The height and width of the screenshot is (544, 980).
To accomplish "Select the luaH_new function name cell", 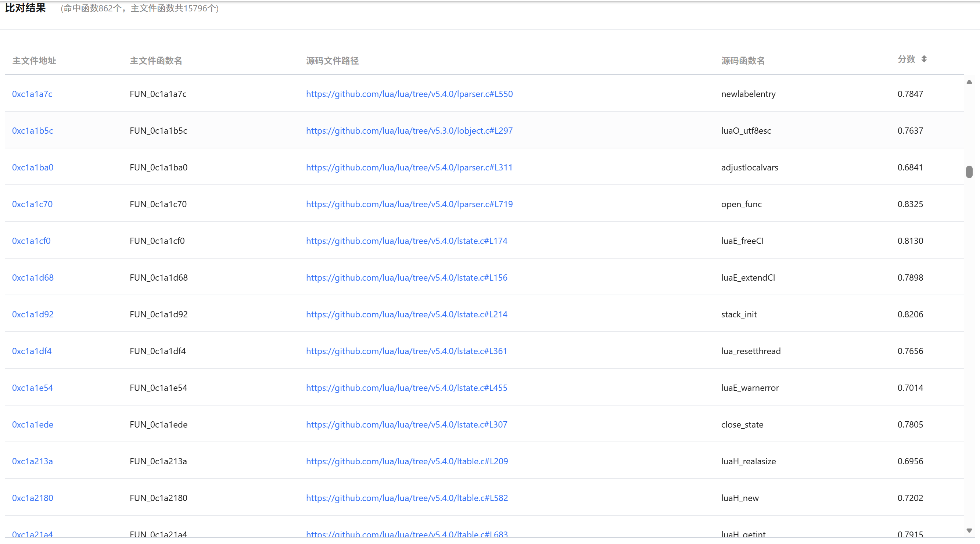I will point(740,498).
